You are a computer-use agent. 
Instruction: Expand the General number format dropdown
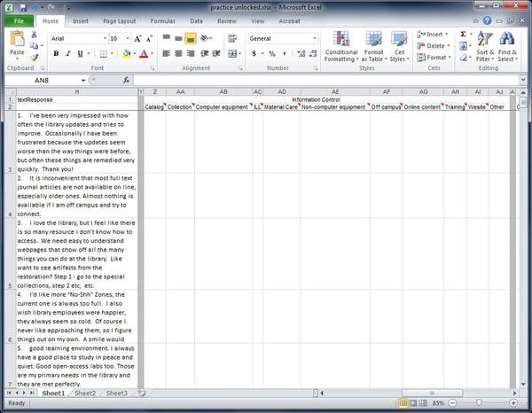point(315,39)
